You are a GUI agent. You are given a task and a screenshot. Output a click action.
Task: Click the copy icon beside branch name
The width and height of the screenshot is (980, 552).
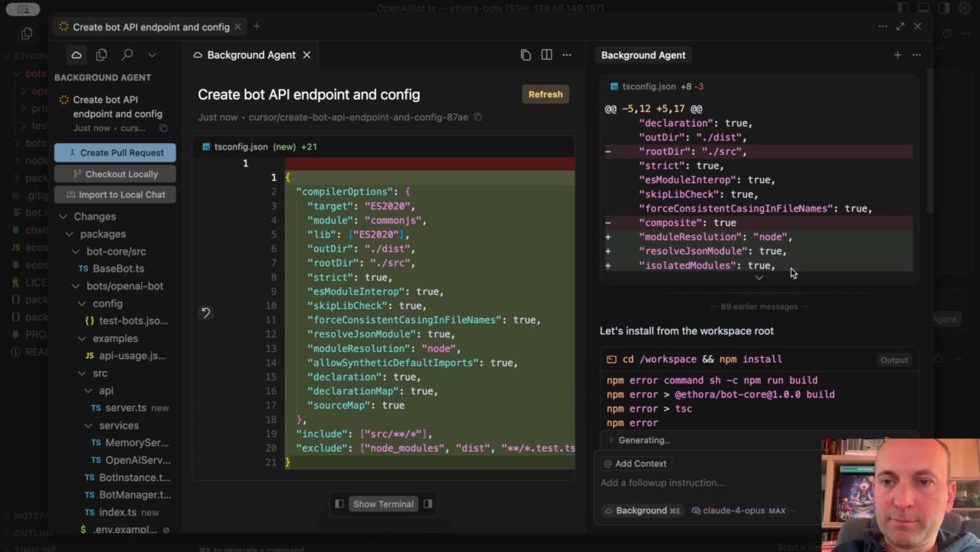pyautogui.click(x=478, y=117)
